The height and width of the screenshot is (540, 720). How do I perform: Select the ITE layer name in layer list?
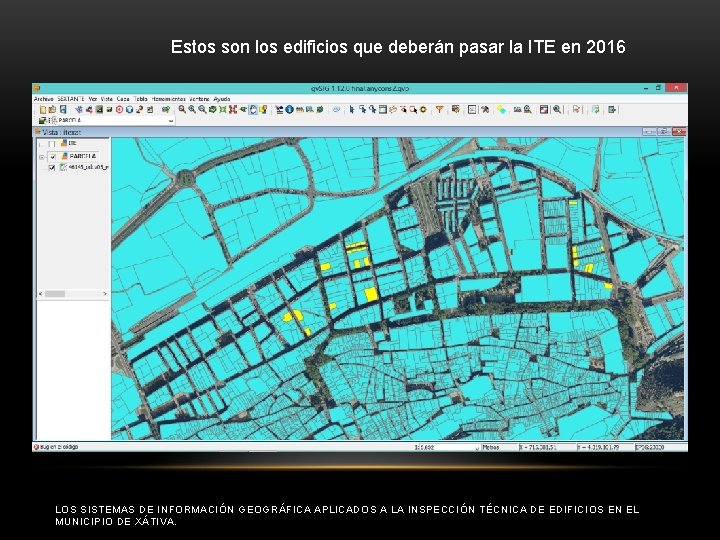(72, 143)
